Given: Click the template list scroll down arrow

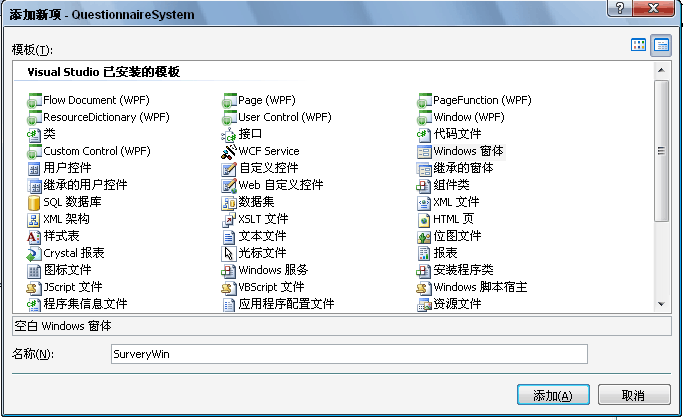Looking at the screenshot, I should point(662,304).
